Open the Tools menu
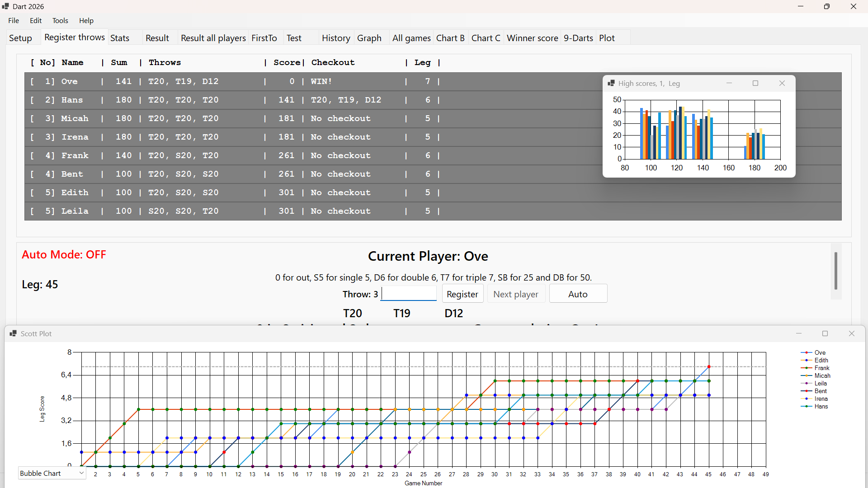The width and height of the screenshot is (868, 488). pyautogui.click(x=60, y=21)
